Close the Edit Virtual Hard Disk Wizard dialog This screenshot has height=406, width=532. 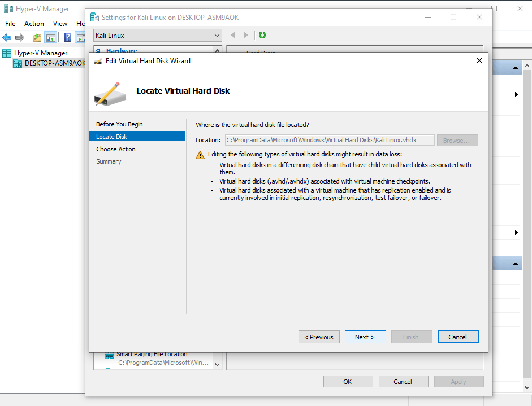point(479,60)
